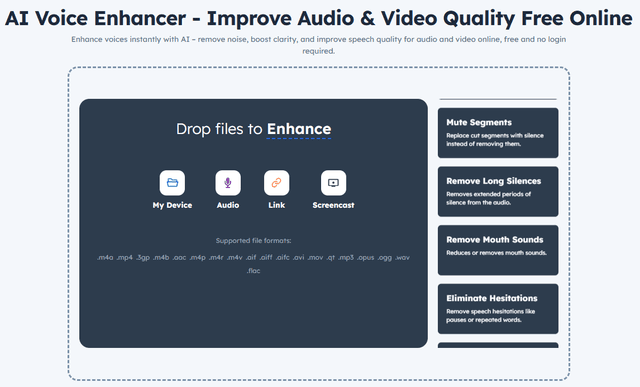Click the Audio microphone icon
The width and height of the screenshot is (640, 387).
(228, 182)
